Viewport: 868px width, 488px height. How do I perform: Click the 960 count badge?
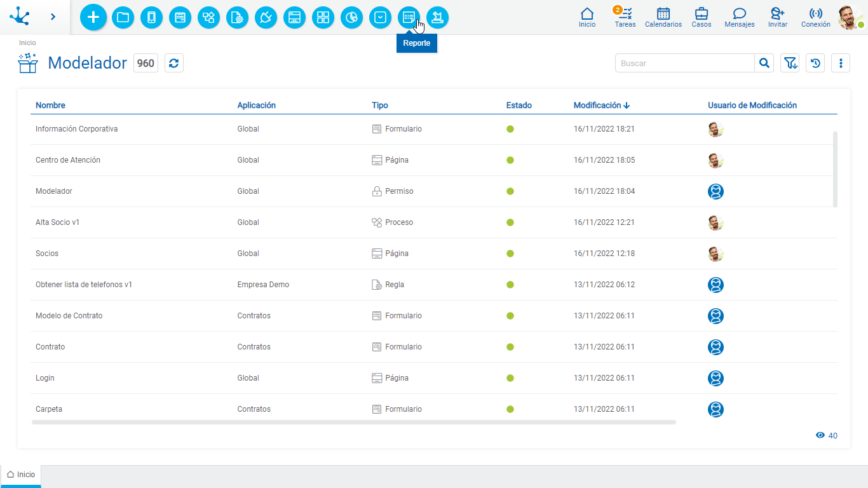coord(146,63)
